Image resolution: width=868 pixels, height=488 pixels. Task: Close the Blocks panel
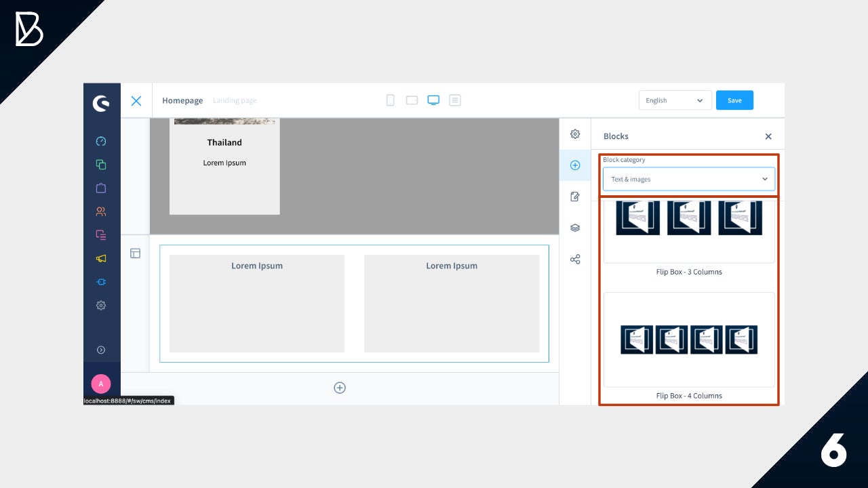tap(768, 136)
